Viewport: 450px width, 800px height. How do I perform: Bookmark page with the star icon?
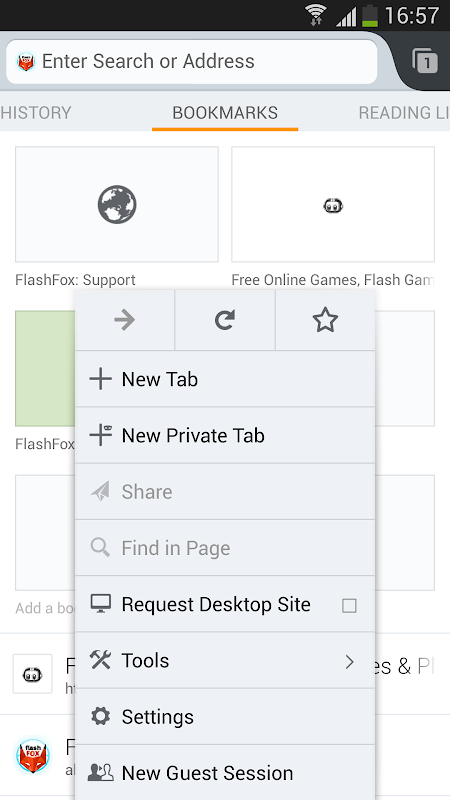click(325, 320)
